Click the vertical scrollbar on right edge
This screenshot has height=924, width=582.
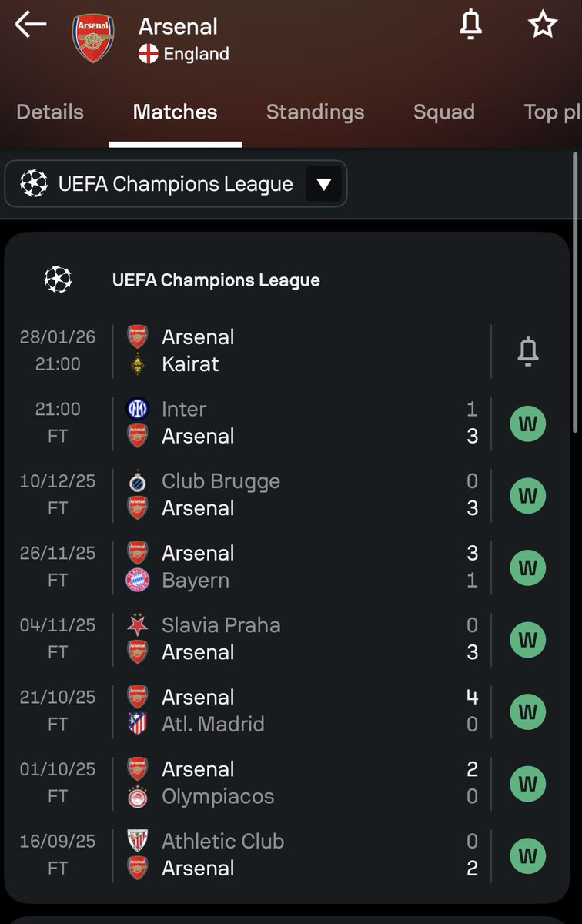pyautogui.click(x=575, y=293)
